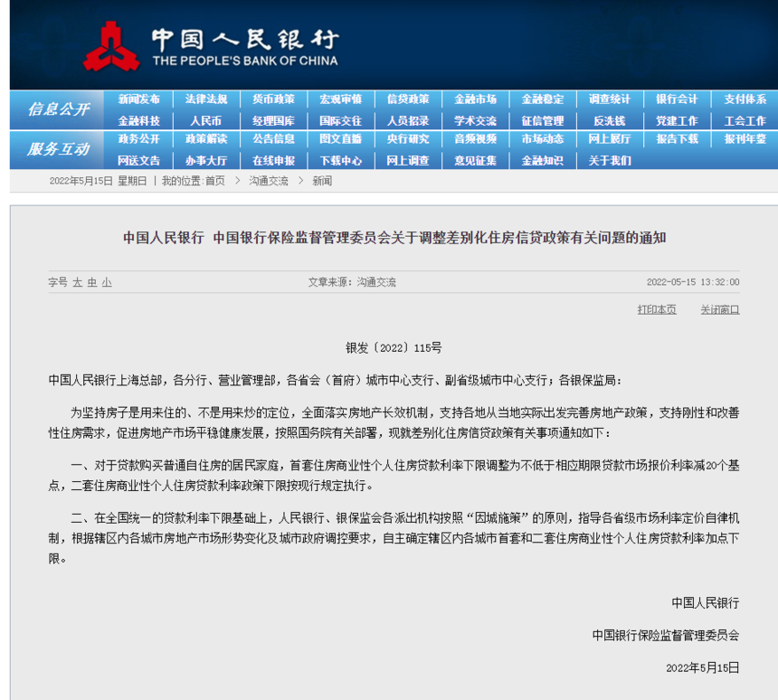Open 沟通交流 breadcrumb link

pyautogui.click(x=269, y=181)
